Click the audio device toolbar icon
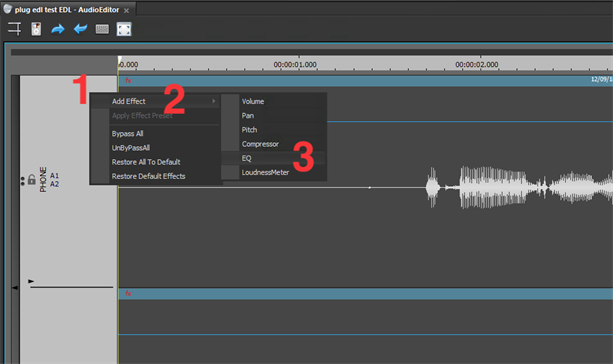The width and height of the screenshot is (613, 364). point(36,29)
